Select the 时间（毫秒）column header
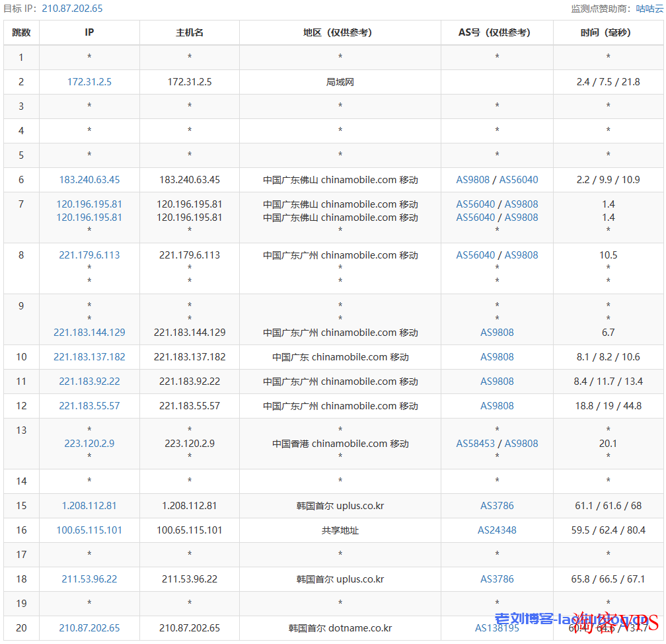 tap(609, 32)
